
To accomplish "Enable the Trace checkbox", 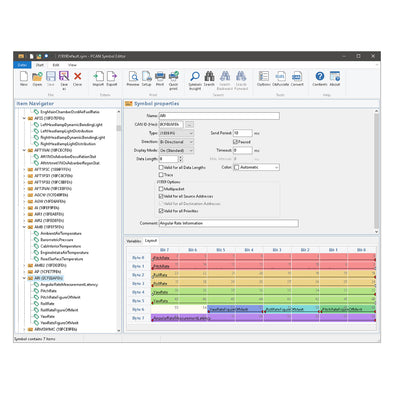I will (161, 175).
